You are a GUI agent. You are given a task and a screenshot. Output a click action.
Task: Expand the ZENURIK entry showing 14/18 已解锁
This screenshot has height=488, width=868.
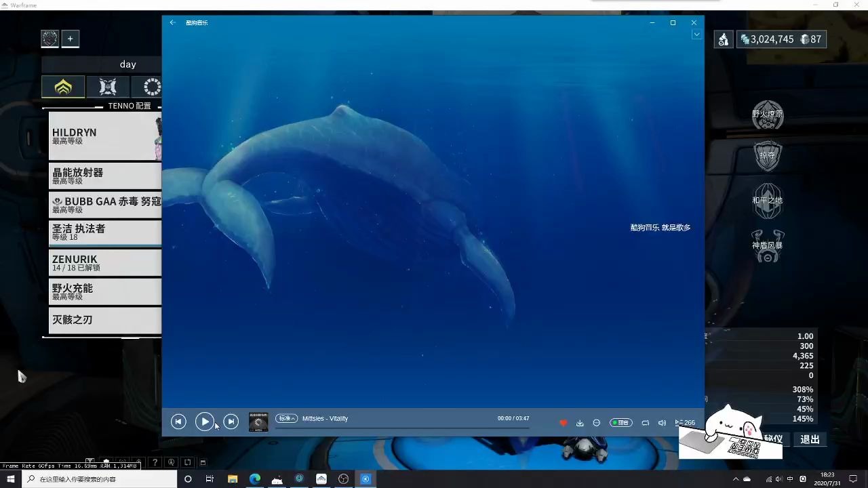[x=102, y=263]
